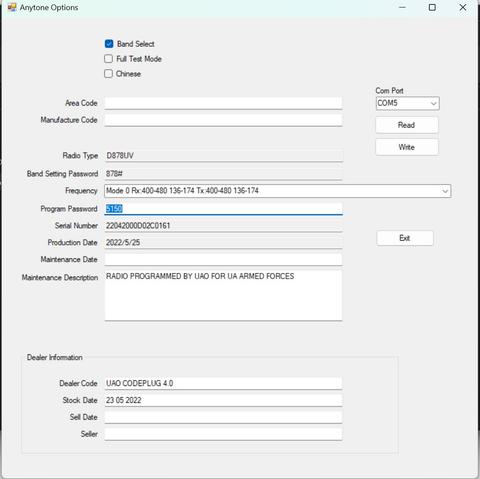The width and height of the screenshot is (480, 479).
Task: Maximize the Anytone Options window
Action: click(x=432, y=7)
